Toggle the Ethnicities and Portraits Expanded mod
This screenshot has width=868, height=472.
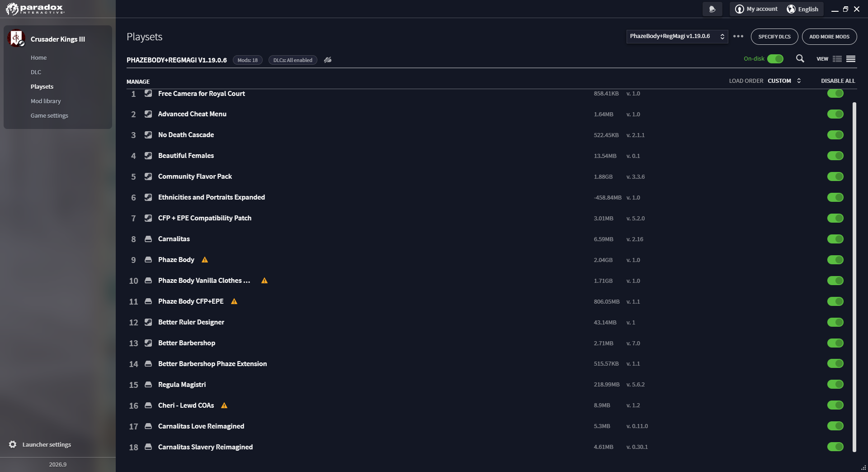[835, 197]
